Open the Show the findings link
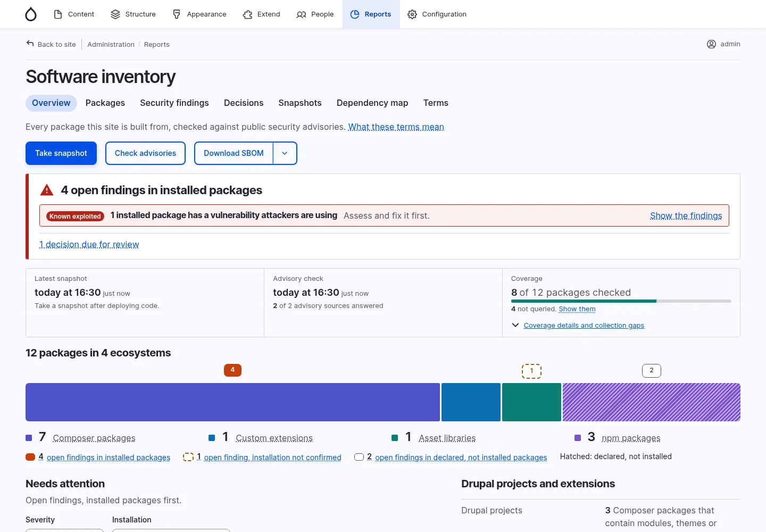Screen dimensions: 766x532 (x=686, y=215)
